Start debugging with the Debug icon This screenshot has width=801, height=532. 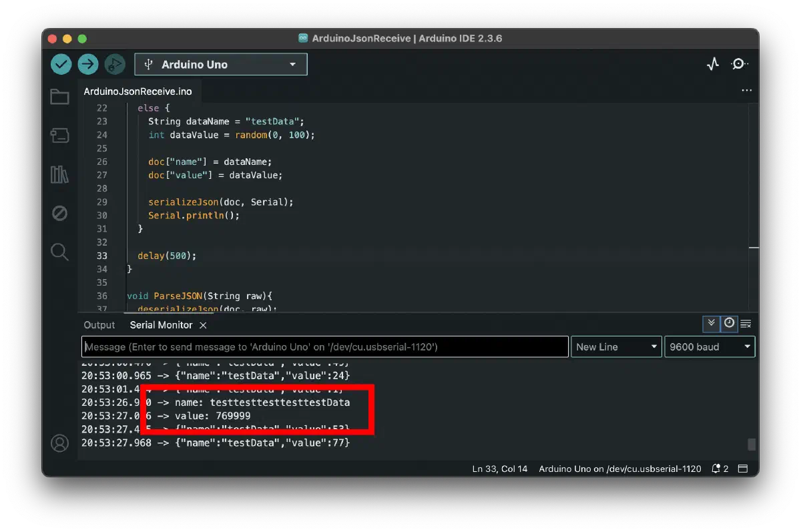point(114,64)
